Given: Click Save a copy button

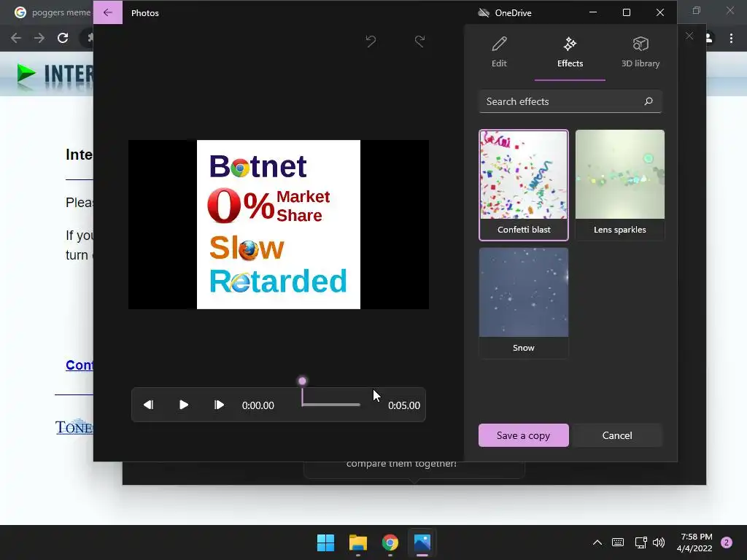Looking at the screenshot, I should 524,435.
